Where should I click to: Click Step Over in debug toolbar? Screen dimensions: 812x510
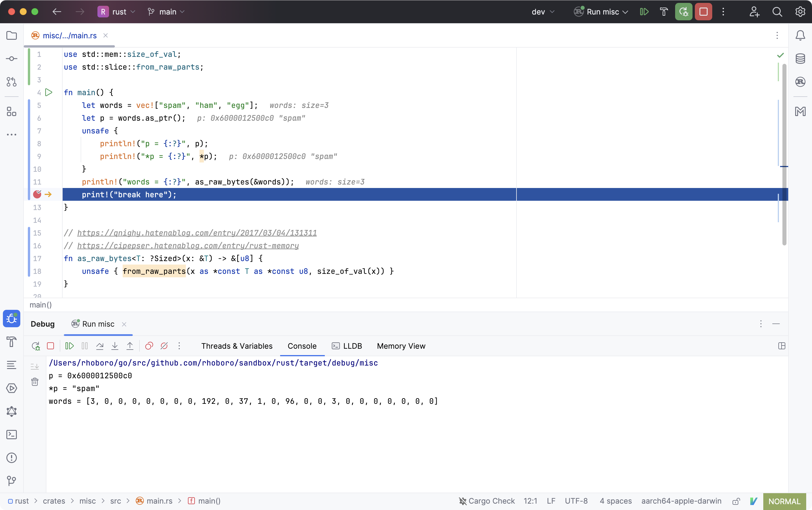coord(99,346)
